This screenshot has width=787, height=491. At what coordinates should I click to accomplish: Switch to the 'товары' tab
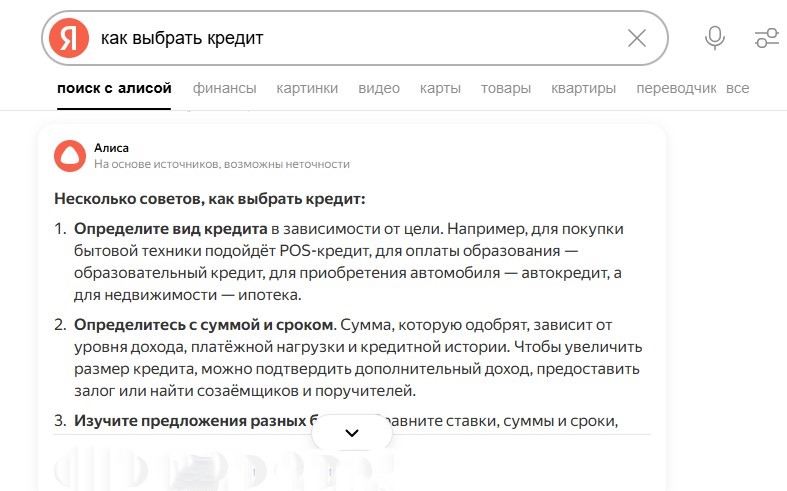coord(506,88)
